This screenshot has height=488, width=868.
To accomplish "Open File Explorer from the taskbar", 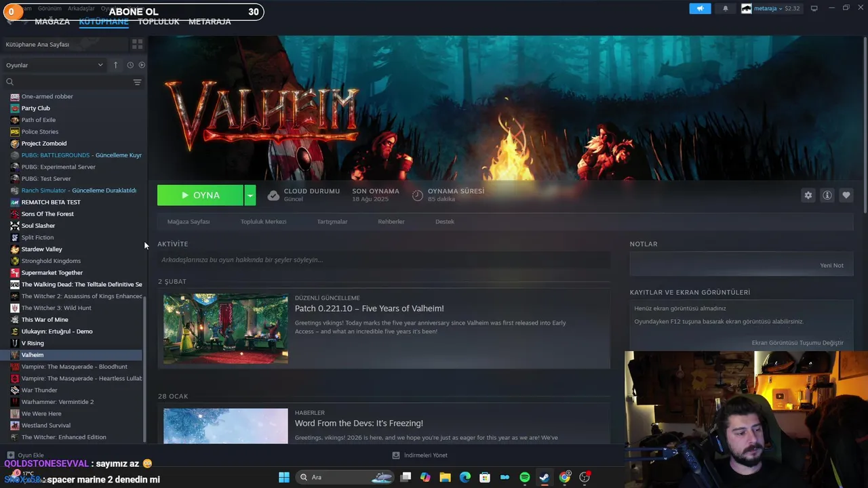I will point(445,477).
